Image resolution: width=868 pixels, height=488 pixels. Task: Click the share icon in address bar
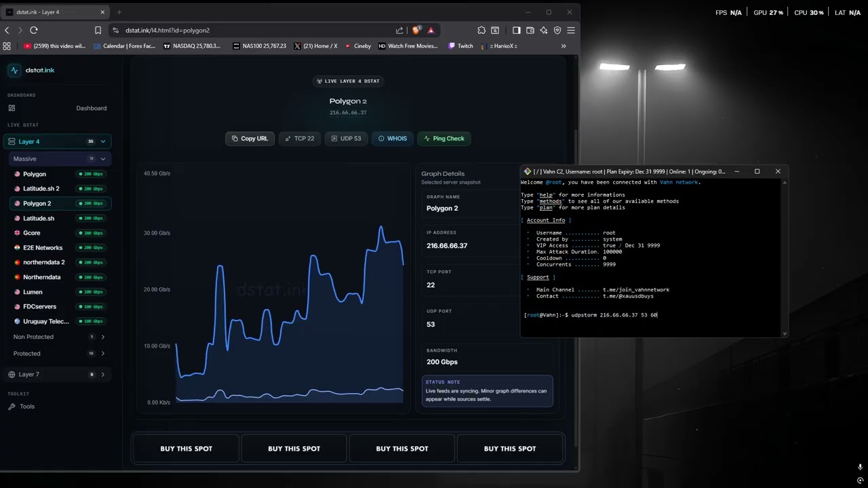(399, 30)
